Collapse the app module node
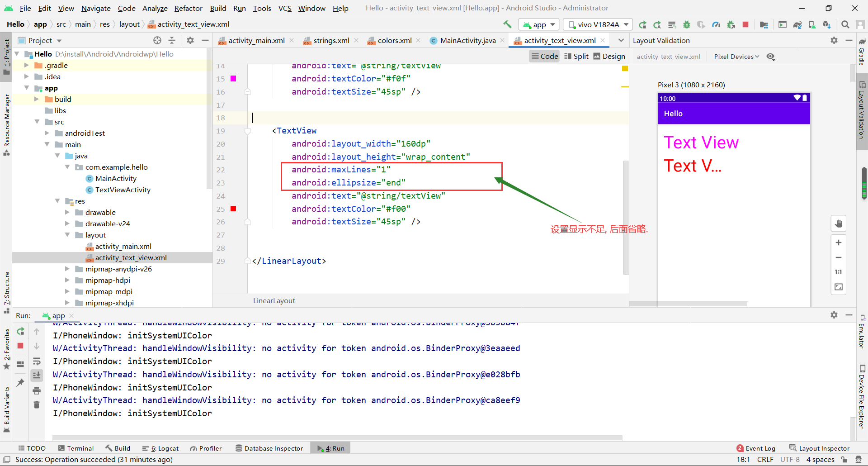Screen dimensions: 868x466 [26, 88]
